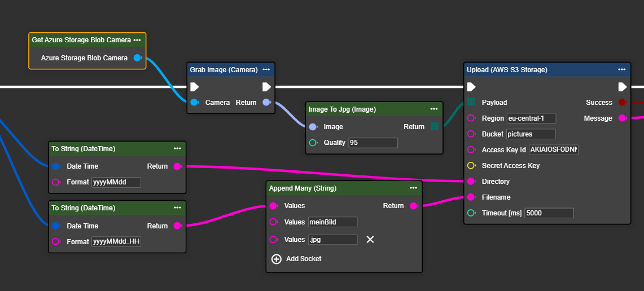Click the Region field with eu-central-1

[x=531, y=118]
